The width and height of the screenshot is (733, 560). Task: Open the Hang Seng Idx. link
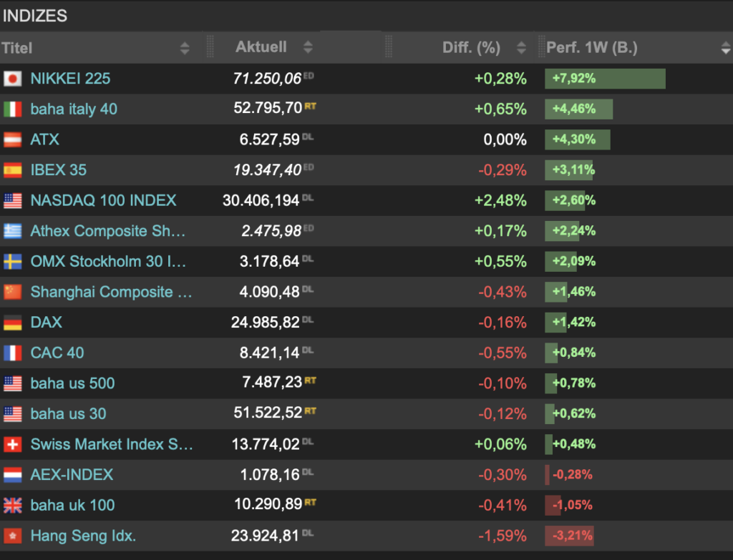pos(83,536)
